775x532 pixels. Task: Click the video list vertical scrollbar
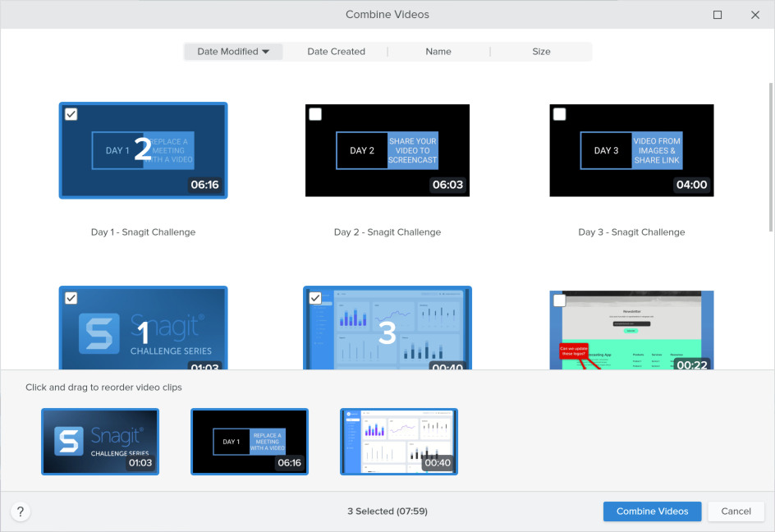pos(771,158)
